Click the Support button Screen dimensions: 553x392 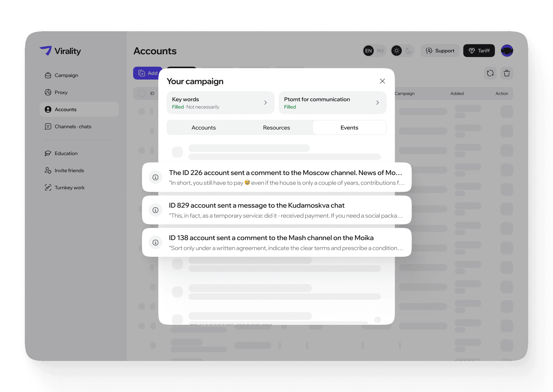coord(440,51)
